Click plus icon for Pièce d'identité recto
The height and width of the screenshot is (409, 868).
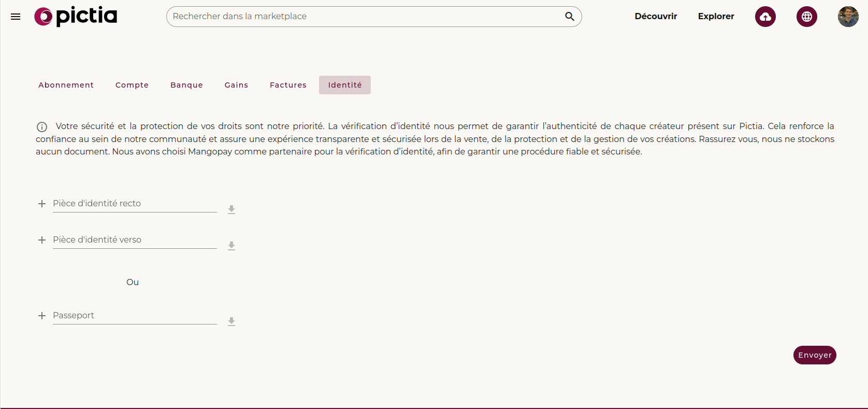(42, 204)
